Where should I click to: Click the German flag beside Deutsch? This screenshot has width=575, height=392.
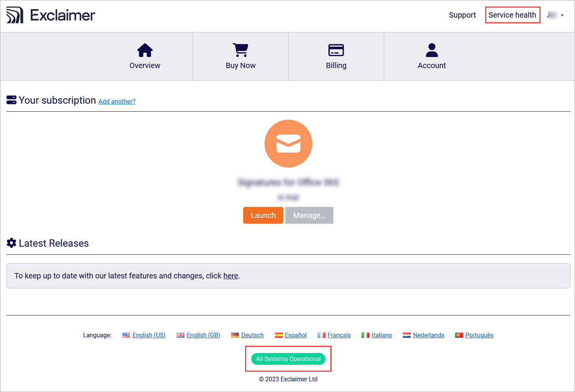click(234, 335)
